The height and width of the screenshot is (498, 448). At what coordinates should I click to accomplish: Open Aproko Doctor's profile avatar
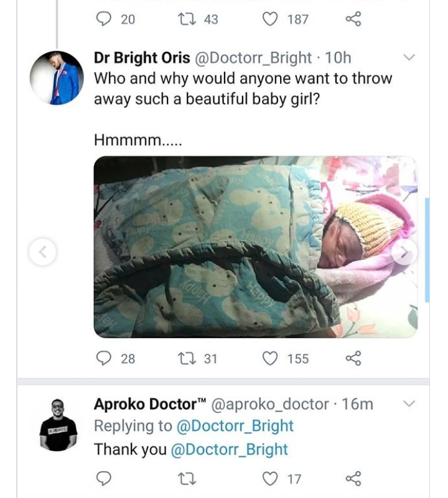pyautogui.click(x=58, y=425)
